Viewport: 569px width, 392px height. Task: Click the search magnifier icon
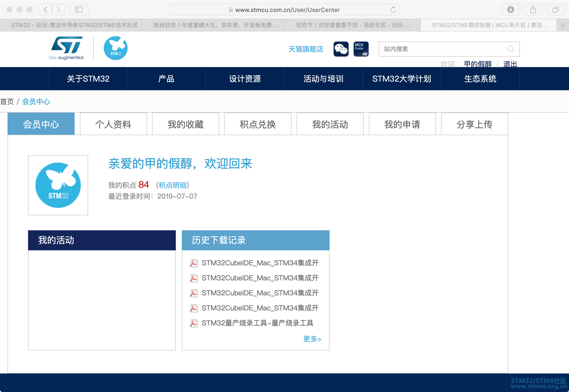(511, 49)
